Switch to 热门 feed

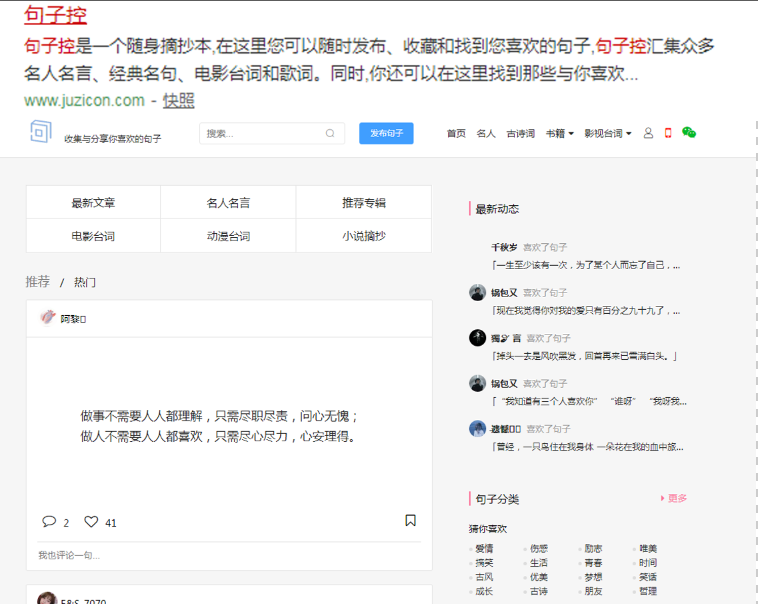tap(85, 282)
